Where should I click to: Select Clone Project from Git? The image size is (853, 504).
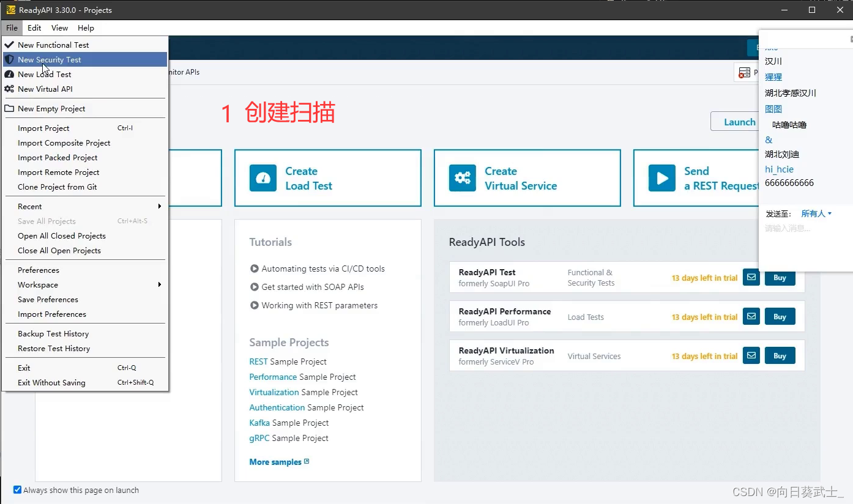(84, 187)
